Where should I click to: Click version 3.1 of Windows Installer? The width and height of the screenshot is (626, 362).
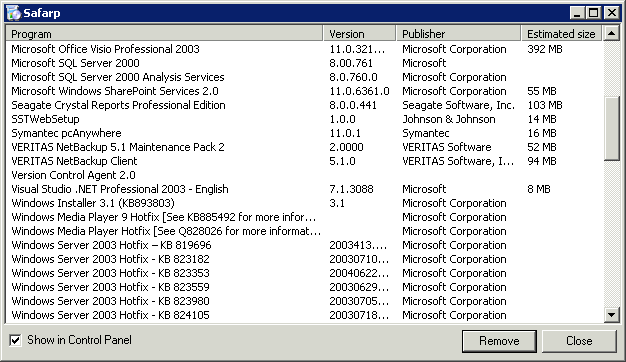(337, 203)
